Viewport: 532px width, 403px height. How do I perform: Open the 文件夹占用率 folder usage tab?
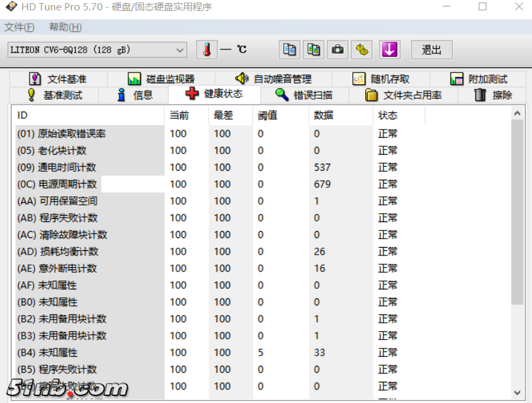click(404, 95)
